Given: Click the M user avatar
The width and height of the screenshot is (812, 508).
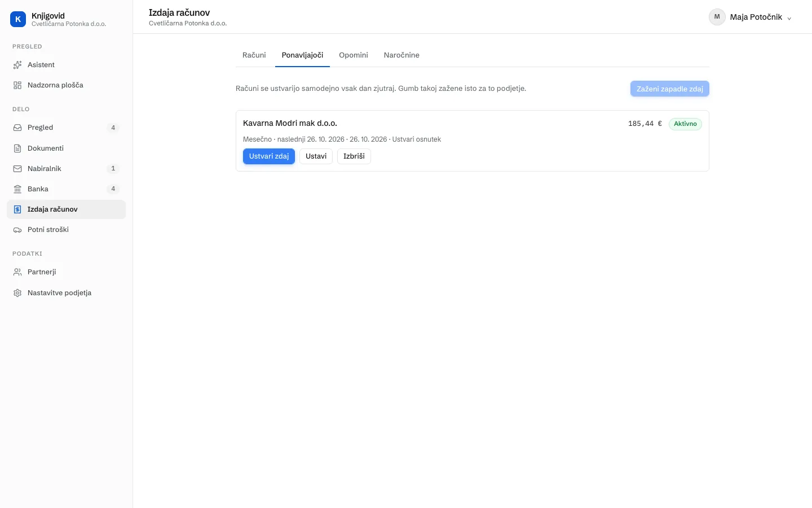Looking at the screenshot, I should 717,17.
